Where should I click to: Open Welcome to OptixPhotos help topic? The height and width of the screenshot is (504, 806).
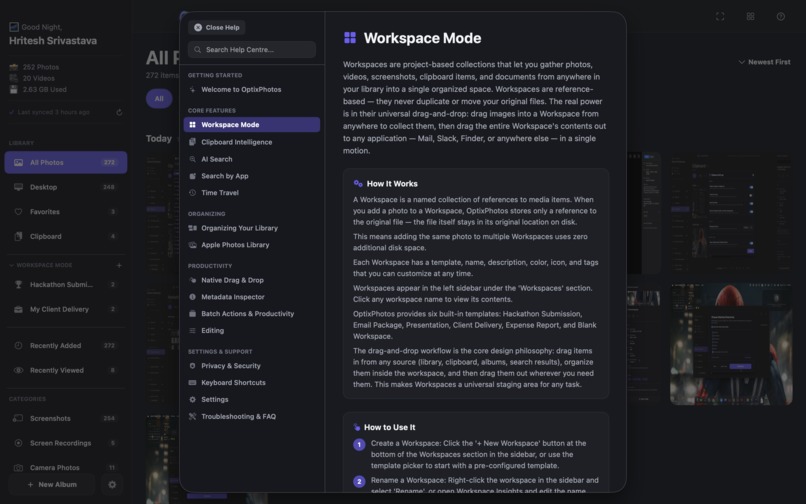coord(252,89)
